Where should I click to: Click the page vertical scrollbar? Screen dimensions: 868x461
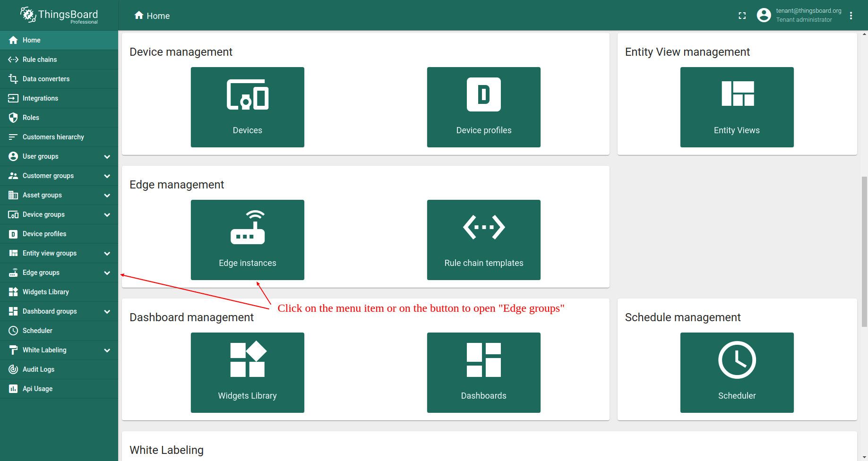tap(864, 251)
